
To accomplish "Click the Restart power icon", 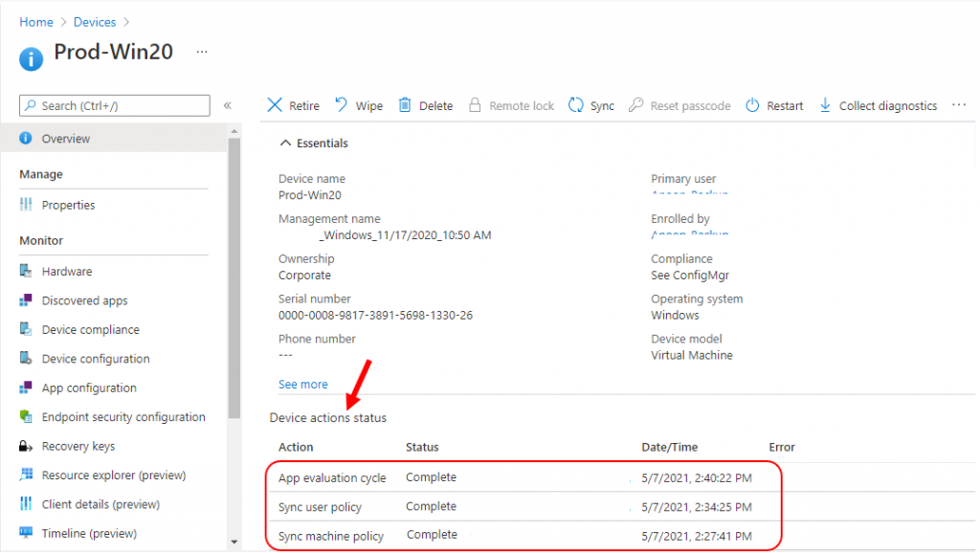I will (752, 105).
